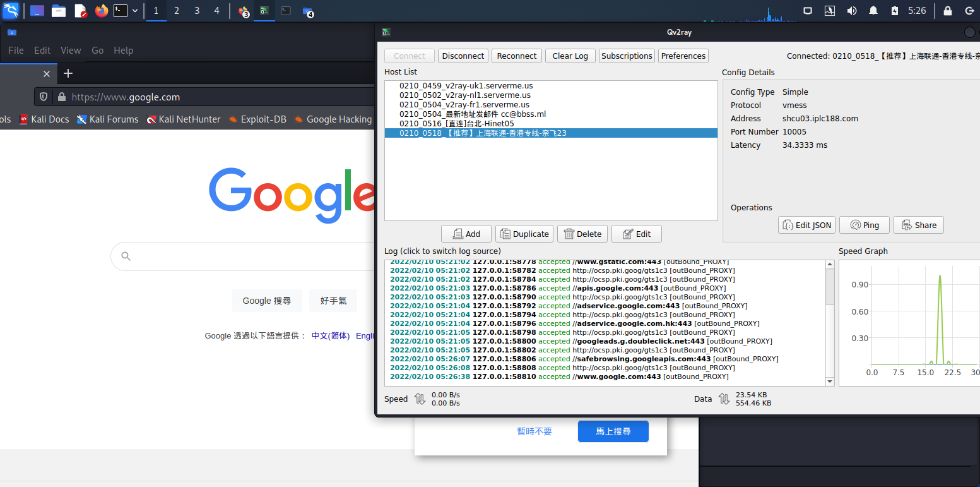Click Add host button
Image resolution: width=980 pixels, height=487 pixels.
(466, 234)
